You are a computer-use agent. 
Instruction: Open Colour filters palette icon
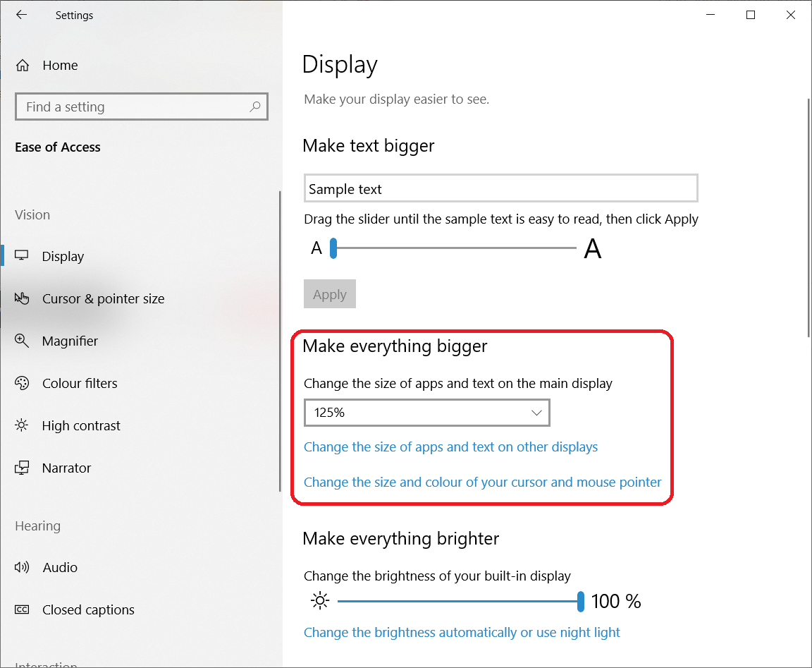[22, 383]
